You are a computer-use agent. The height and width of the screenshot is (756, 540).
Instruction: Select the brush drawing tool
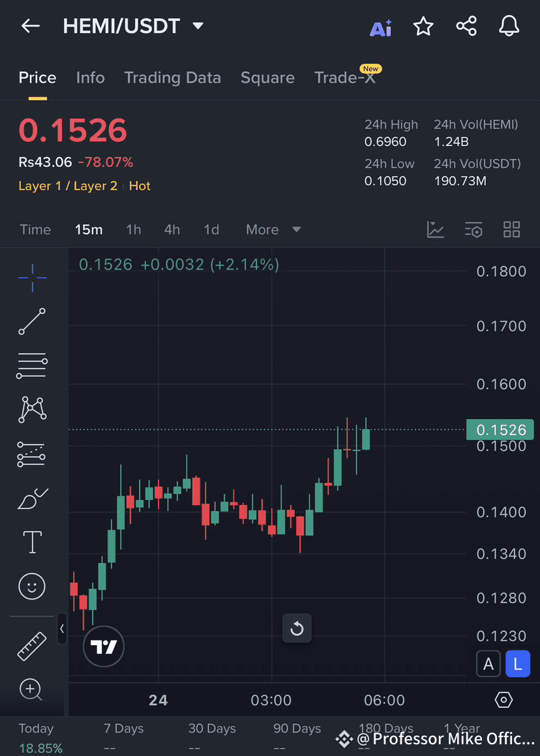tap(31, 497)
